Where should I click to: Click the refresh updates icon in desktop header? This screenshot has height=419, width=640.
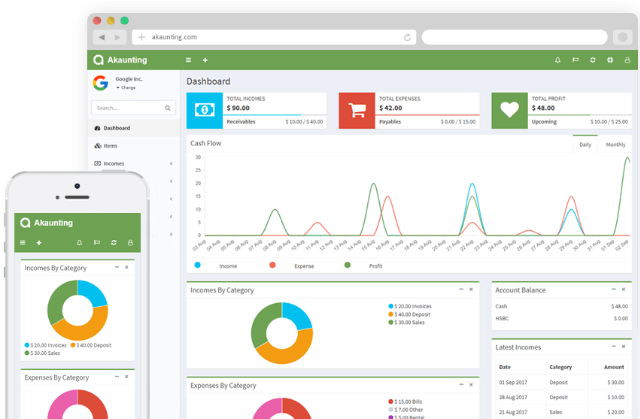pyautogui.click(x=593, y=60)
